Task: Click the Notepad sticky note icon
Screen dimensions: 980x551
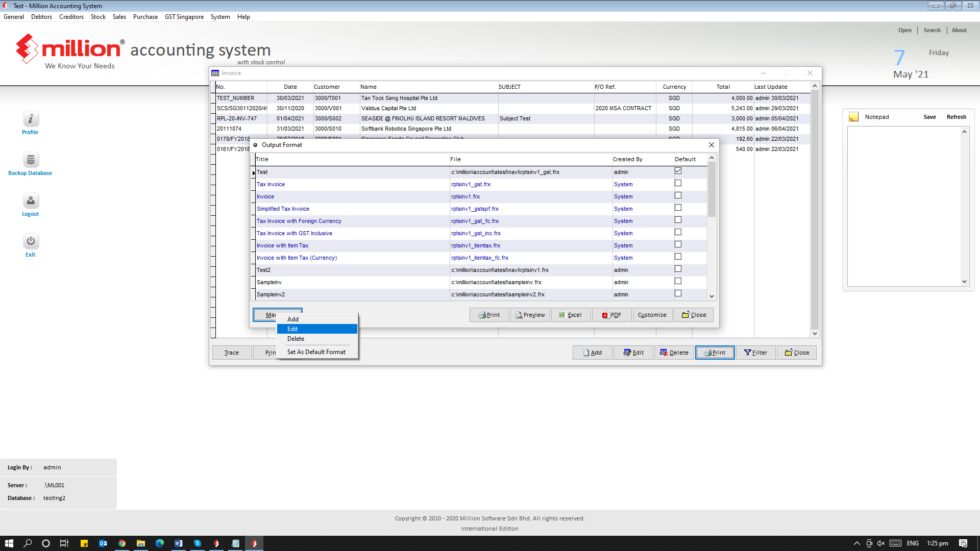Action: pyautogui.click(x=853, y=117)
